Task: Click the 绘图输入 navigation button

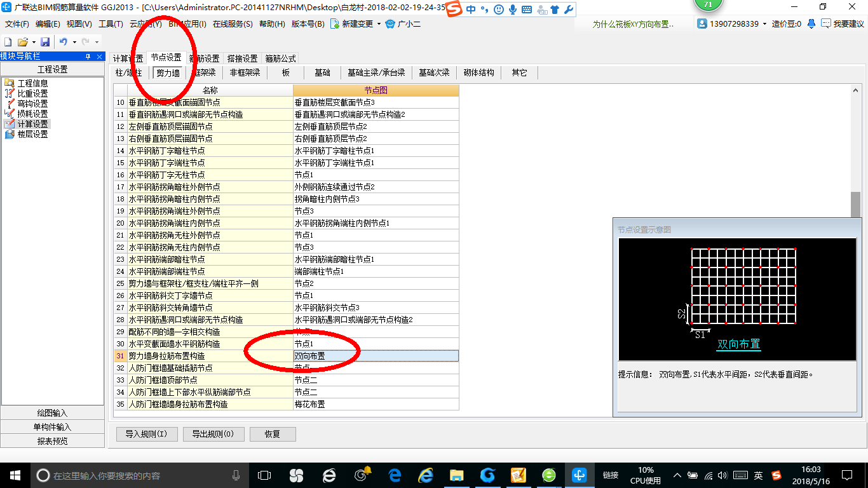Action: tap(52, 413)
